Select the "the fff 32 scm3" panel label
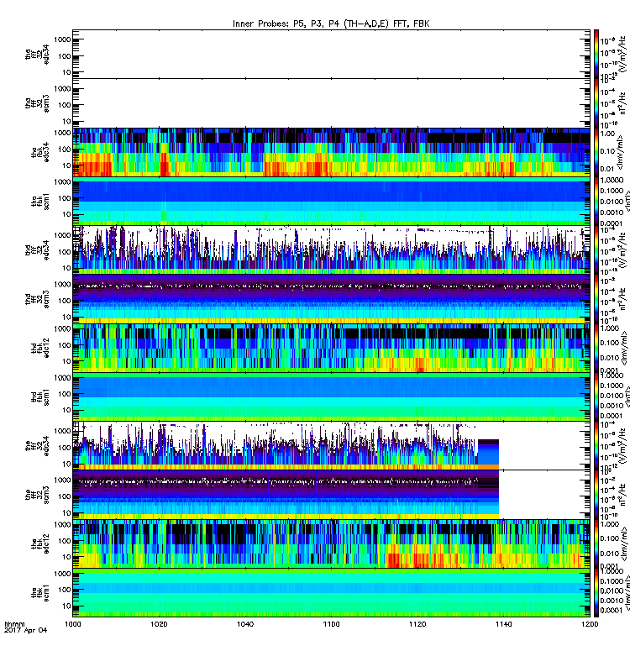 (x=37, y=495)
